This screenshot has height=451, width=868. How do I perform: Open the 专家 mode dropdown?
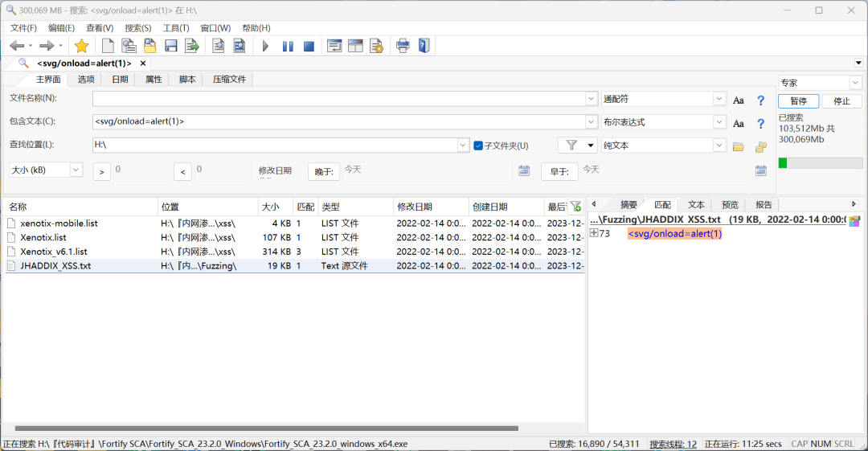(x=854, y=83)
